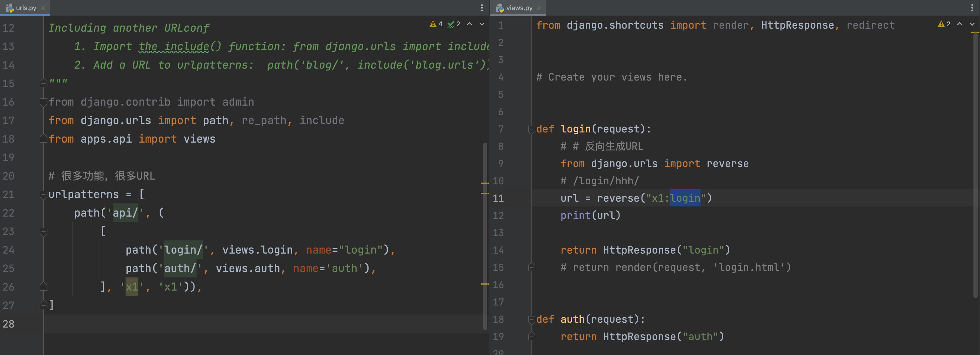The width and height of the screenshot is (980, 355).
Task: Click the urls.py vertical scrollbar
Action: [485, 236]
